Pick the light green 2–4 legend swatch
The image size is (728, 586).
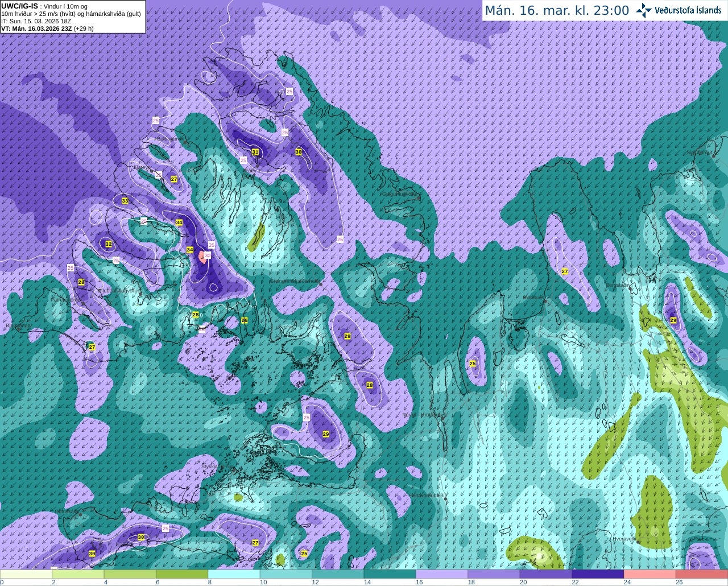(78, 574)
